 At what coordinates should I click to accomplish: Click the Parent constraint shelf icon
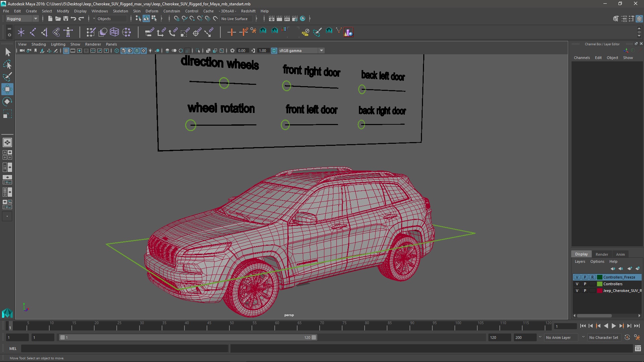149,32
